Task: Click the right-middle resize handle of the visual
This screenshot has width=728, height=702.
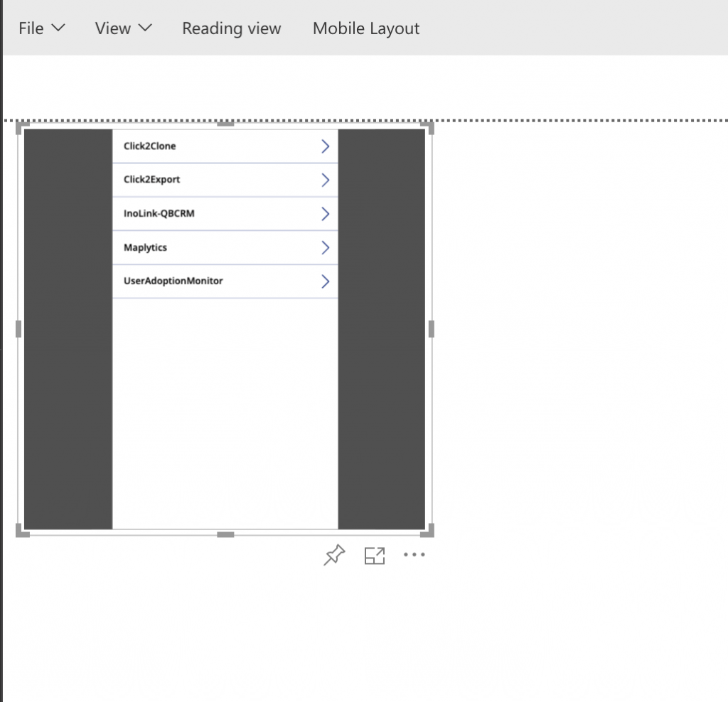Action: (x=431, y=328)
